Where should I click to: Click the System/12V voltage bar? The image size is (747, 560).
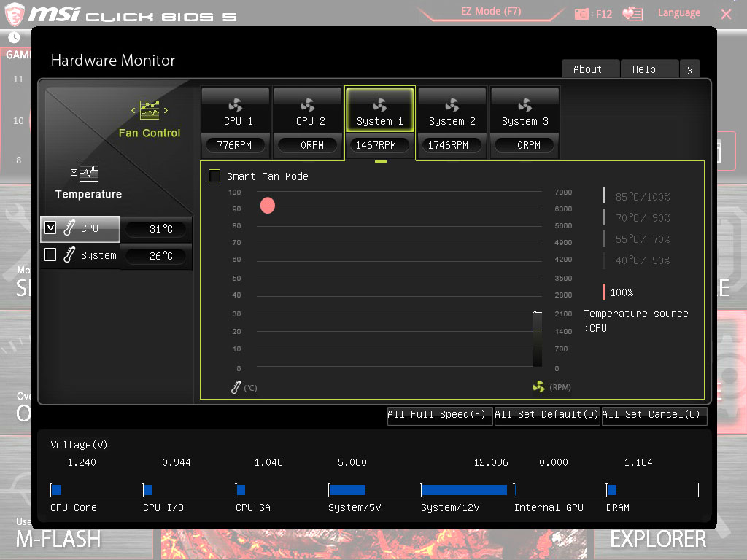pos(465,490)
